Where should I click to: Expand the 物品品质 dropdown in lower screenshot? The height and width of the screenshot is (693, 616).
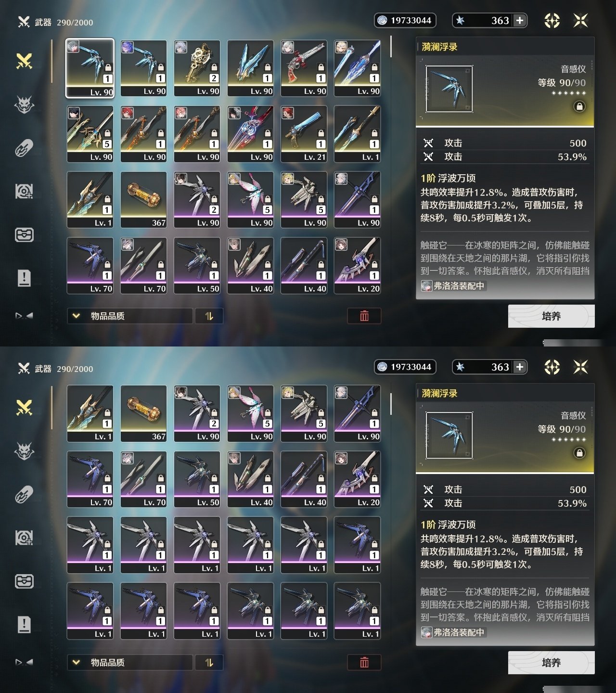click(130, 663)
